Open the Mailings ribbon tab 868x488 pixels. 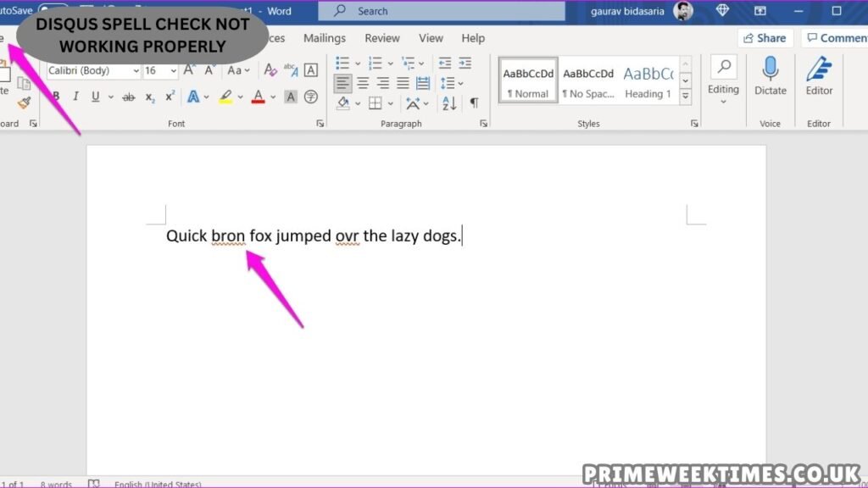(x=325, y=38)
